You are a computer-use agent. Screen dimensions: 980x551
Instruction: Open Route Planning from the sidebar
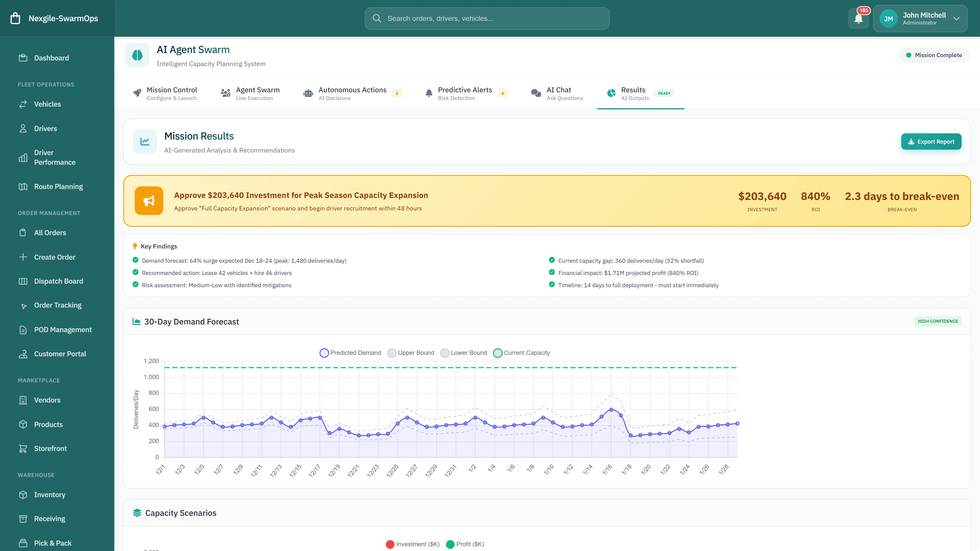point(58,186)
